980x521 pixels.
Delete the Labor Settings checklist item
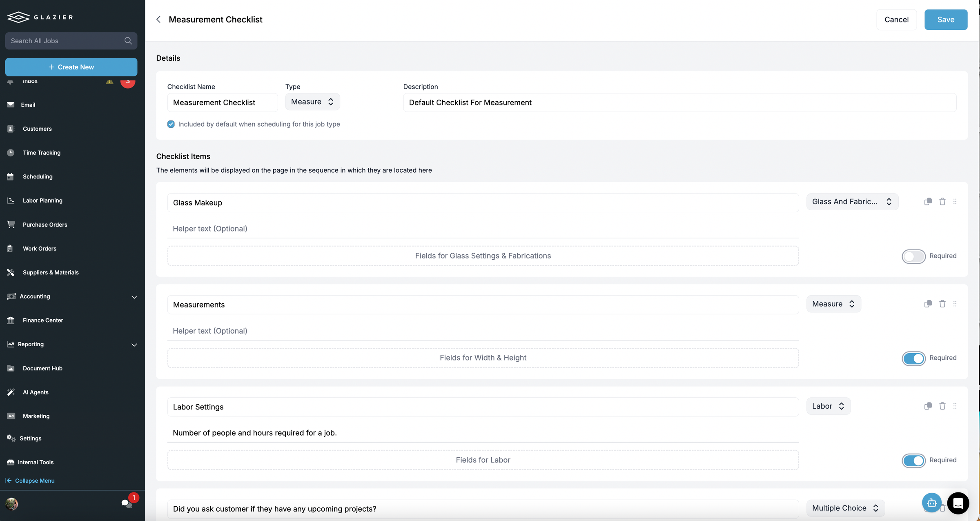[942, 406]
